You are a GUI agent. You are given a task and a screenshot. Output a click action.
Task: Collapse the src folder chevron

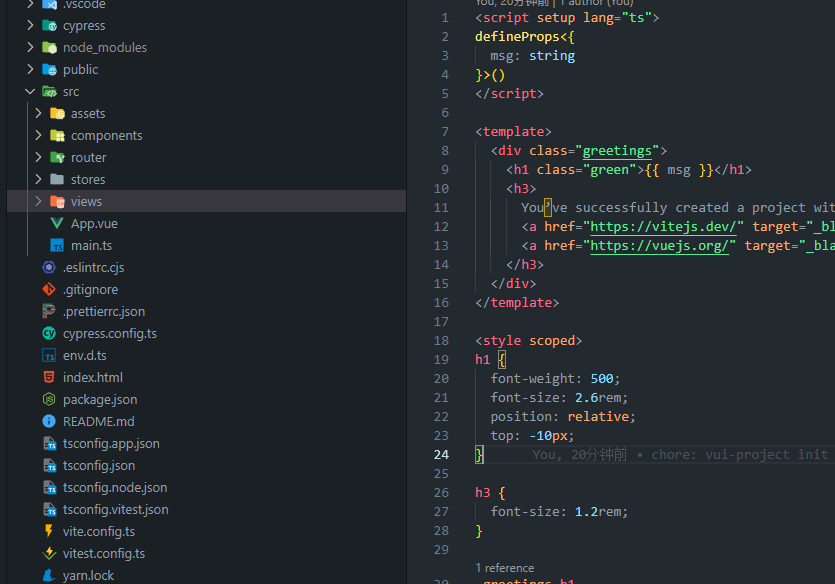[x=30, y=92]
